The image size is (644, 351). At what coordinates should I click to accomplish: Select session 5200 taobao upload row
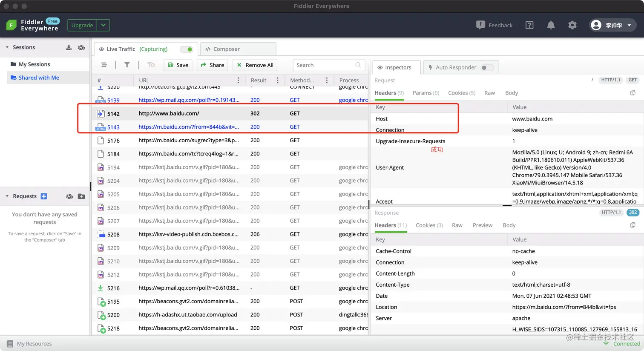coord(230,315)
